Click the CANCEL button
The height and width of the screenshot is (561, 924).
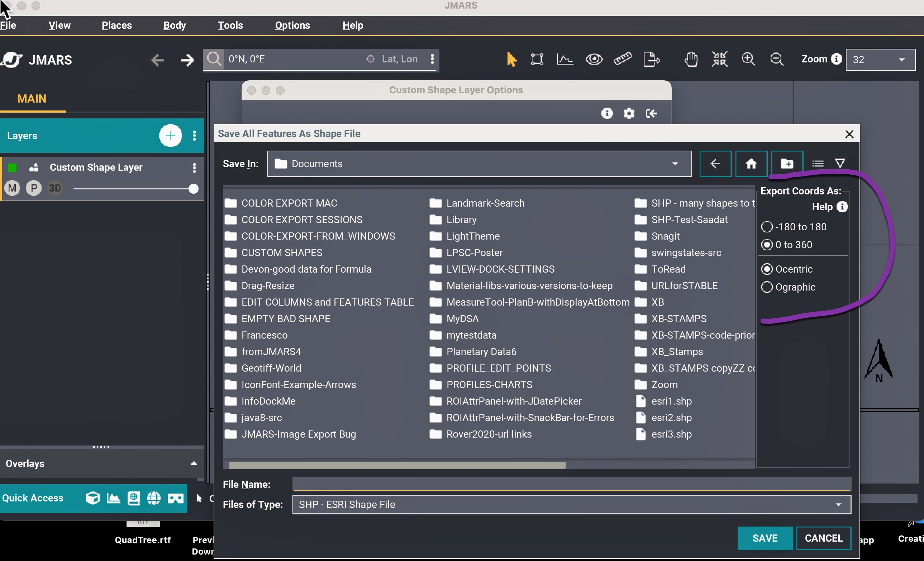coord(824,538)
